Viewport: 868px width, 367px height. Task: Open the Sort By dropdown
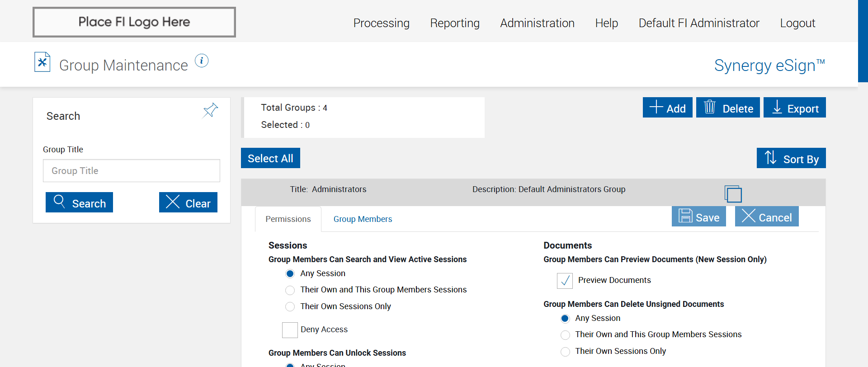click(791, 158)
